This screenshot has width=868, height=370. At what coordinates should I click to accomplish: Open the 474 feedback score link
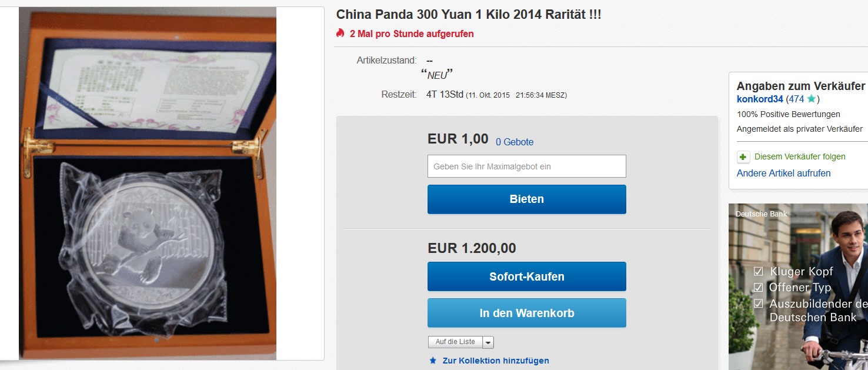tap(796, 99)
